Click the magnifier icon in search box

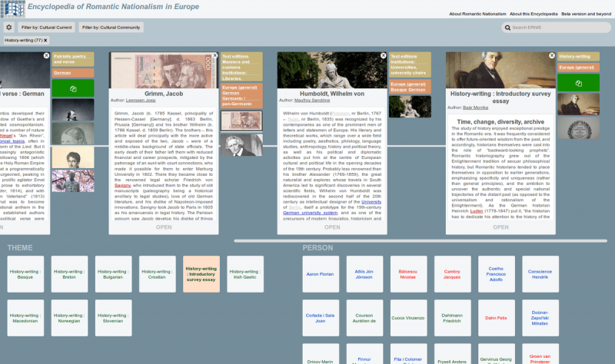507,28
